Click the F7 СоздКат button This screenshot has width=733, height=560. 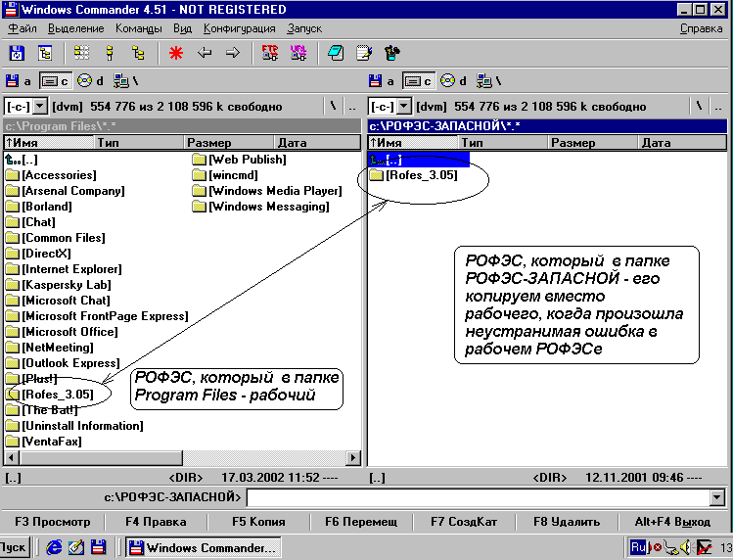[464, 522]
